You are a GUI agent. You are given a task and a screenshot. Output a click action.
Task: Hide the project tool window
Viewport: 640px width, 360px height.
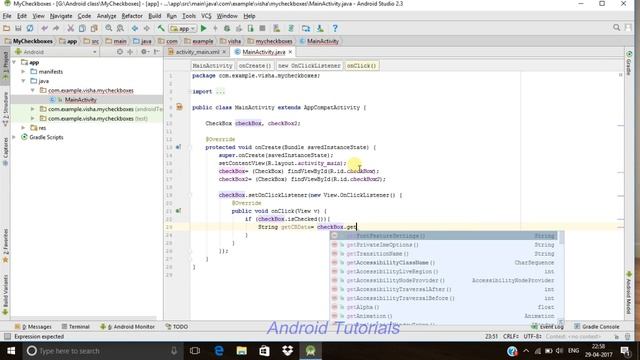[x=157, y=52]
